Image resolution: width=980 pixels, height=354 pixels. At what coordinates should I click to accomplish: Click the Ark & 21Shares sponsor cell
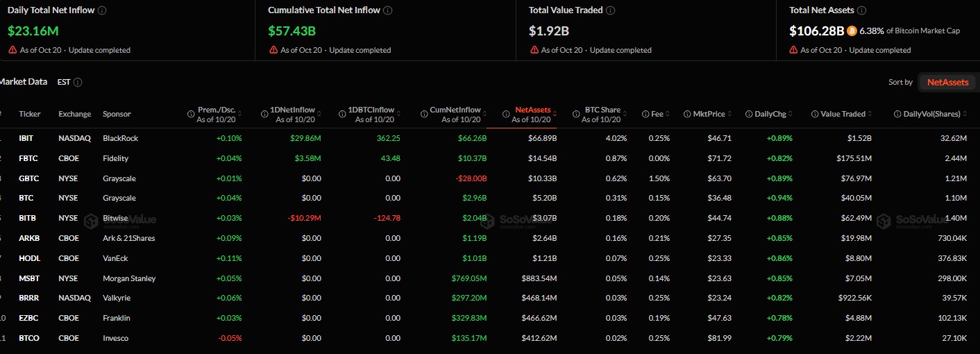click(x=129, y=238)
